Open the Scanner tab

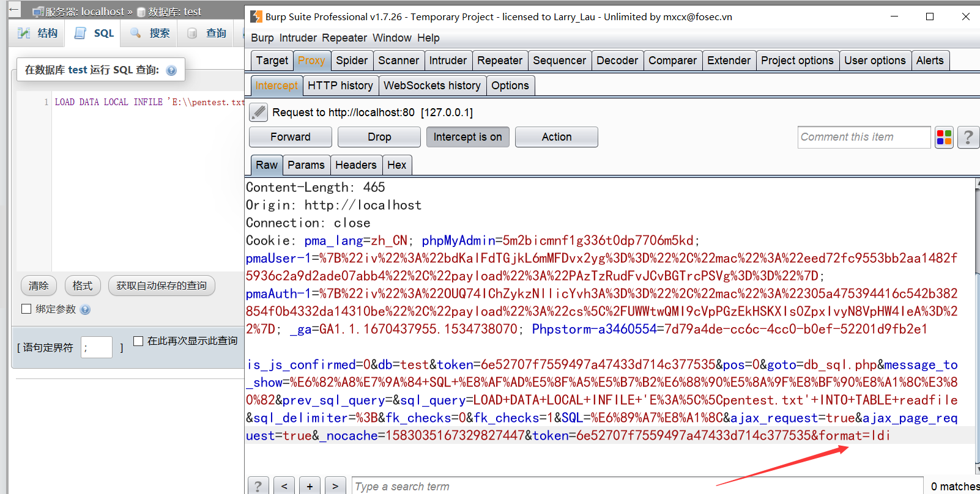point(398,61)
